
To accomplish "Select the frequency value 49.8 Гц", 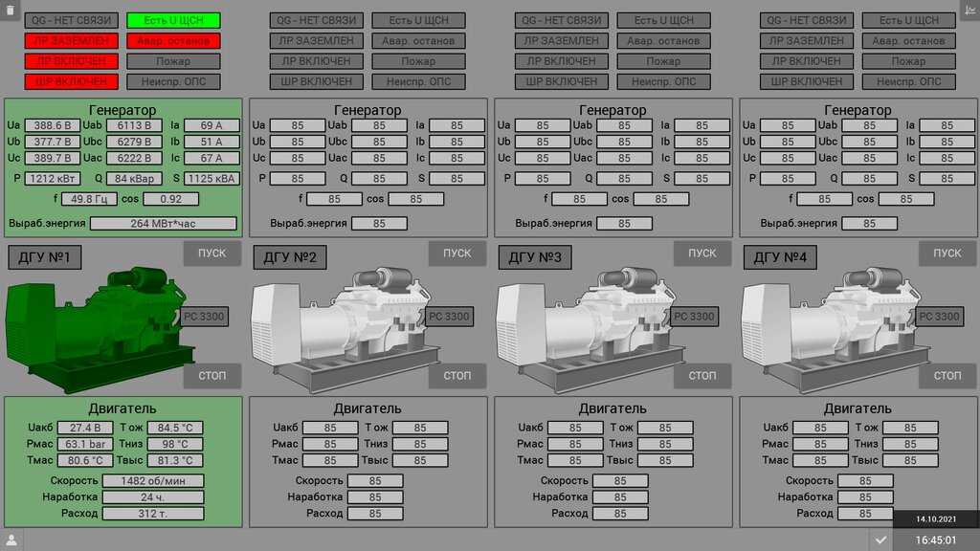I will pos(89,199).
